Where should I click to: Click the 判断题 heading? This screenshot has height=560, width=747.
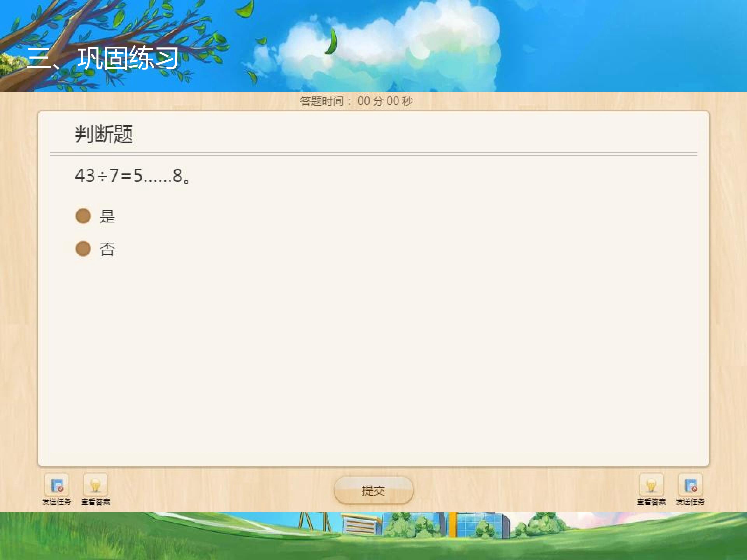pos(104,134)
